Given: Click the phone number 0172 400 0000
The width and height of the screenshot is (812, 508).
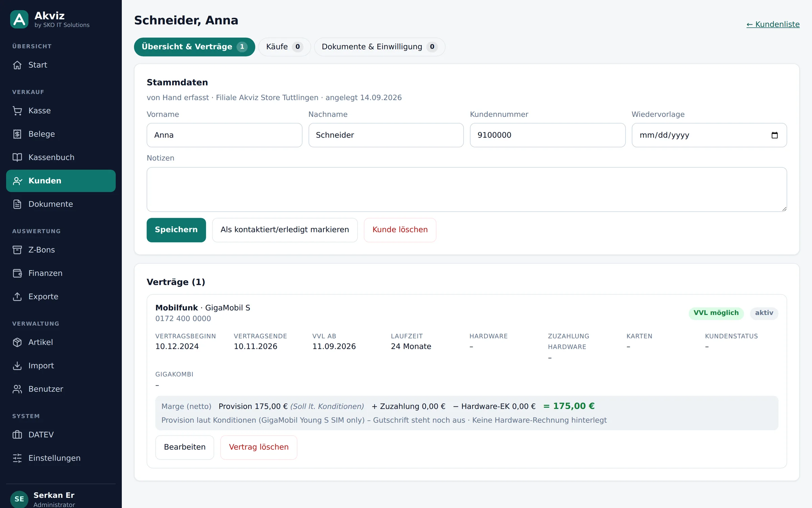Looking at the screenshot, I should tap(183, 319).
